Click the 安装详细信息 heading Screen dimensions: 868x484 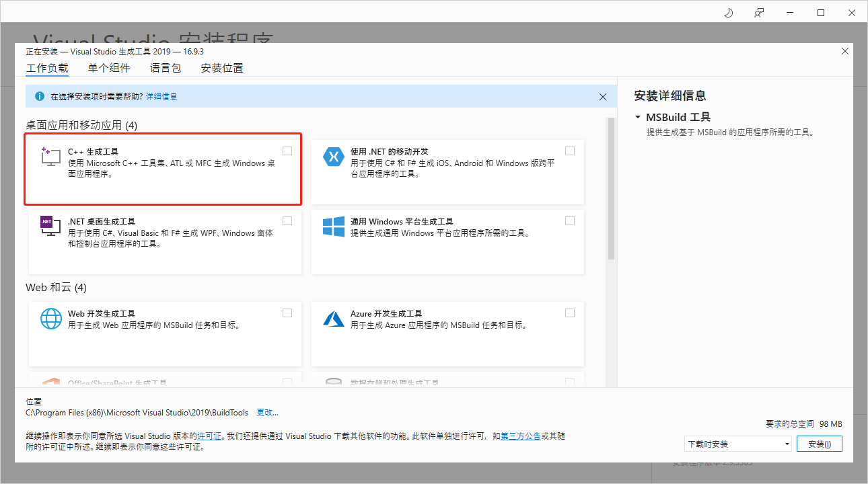pos(670,96)
